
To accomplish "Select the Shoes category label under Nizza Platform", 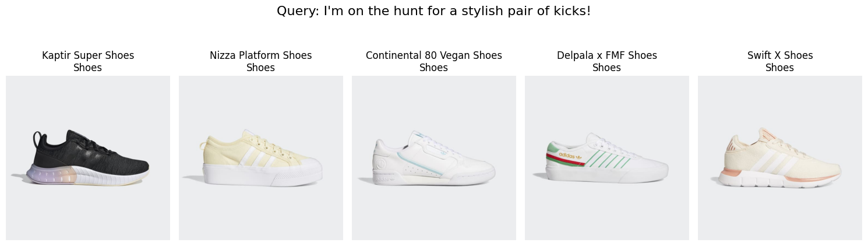I will tap(261, 68).
